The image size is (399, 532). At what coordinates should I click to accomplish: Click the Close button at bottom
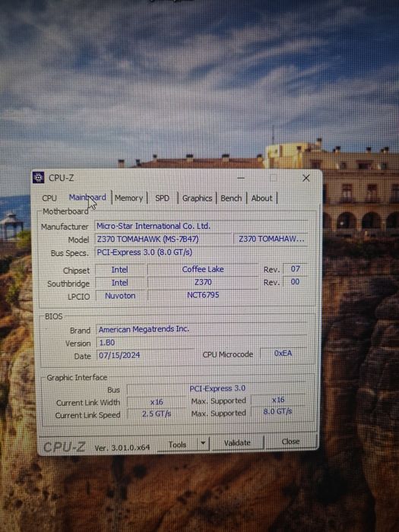[290, 442]
